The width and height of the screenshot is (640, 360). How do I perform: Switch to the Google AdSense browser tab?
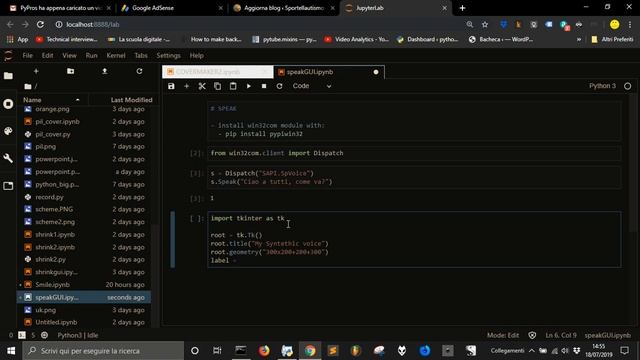[x=171, y=8]
